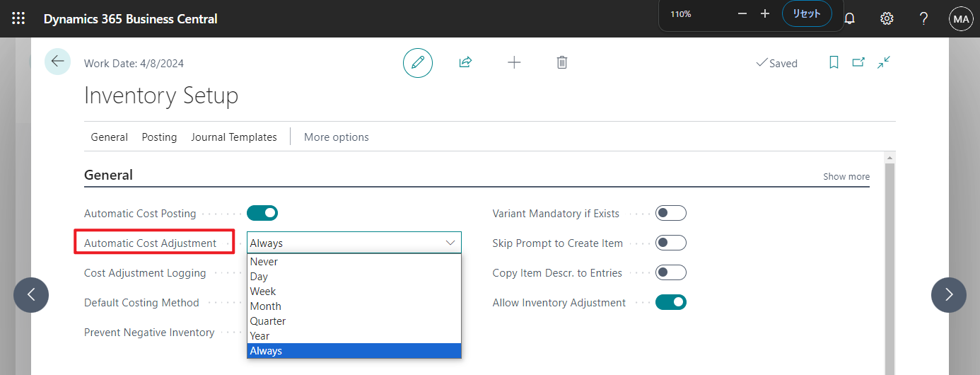980x375 pixels.
Task: Click the back arrow button
Action: coord(57,62)
